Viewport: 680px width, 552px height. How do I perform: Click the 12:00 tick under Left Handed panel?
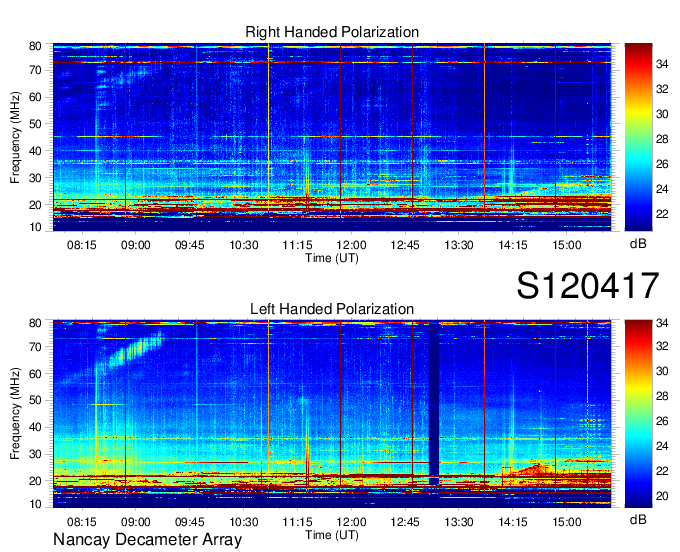pyautogui.click(x=351, y=522)
